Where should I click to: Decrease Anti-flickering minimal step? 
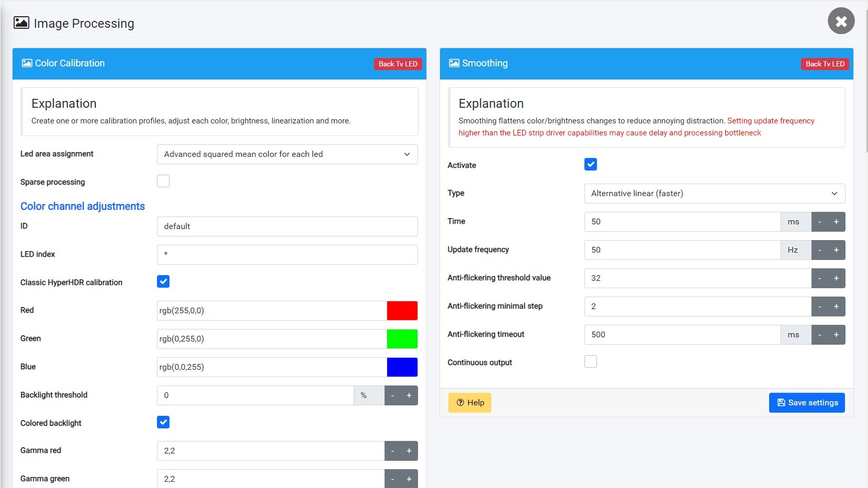(819, 307)
